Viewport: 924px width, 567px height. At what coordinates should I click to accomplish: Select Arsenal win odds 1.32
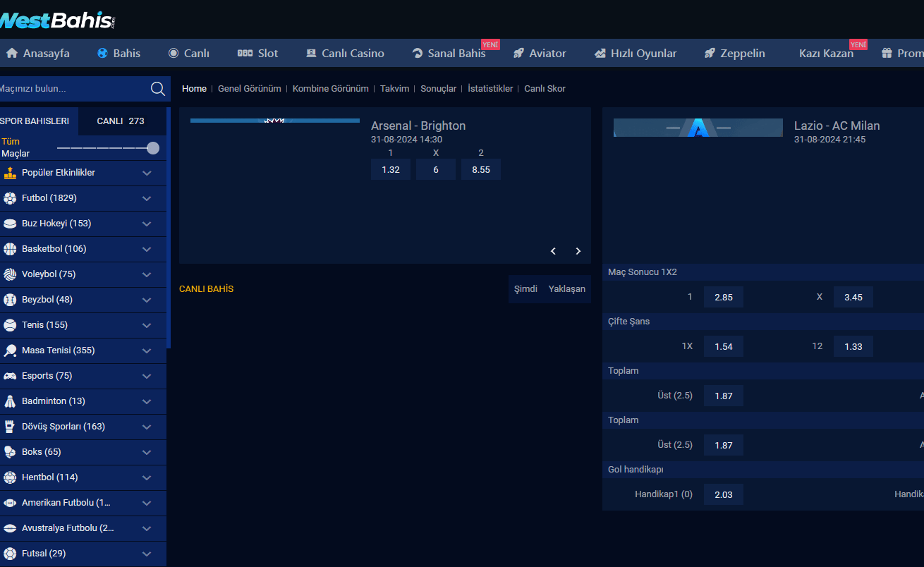tap(391, 169)
